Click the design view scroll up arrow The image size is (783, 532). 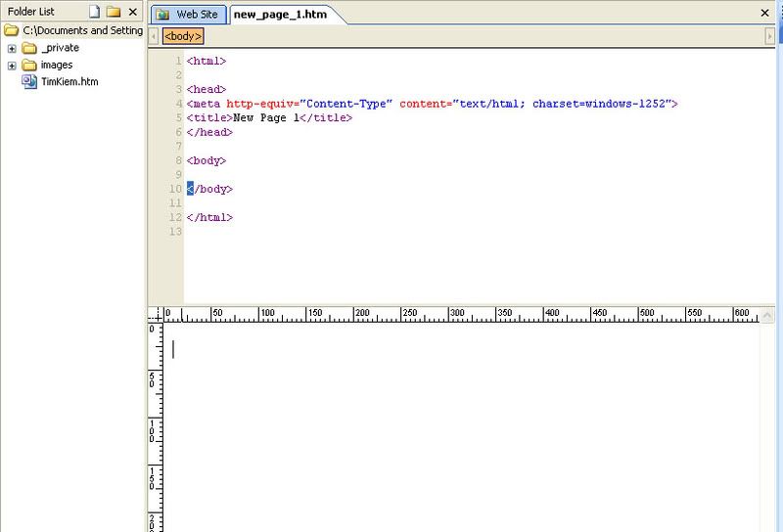coord(767,315)
